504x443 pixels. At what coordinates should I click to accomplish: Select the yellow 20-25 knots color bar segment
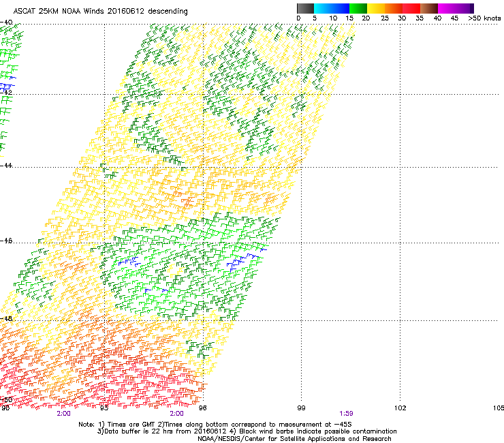pos(376,8)
